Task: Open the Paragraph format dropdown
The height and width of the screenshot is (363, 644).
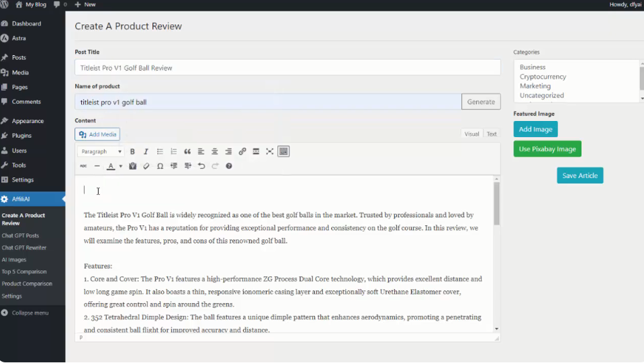Action: (101, 152)
